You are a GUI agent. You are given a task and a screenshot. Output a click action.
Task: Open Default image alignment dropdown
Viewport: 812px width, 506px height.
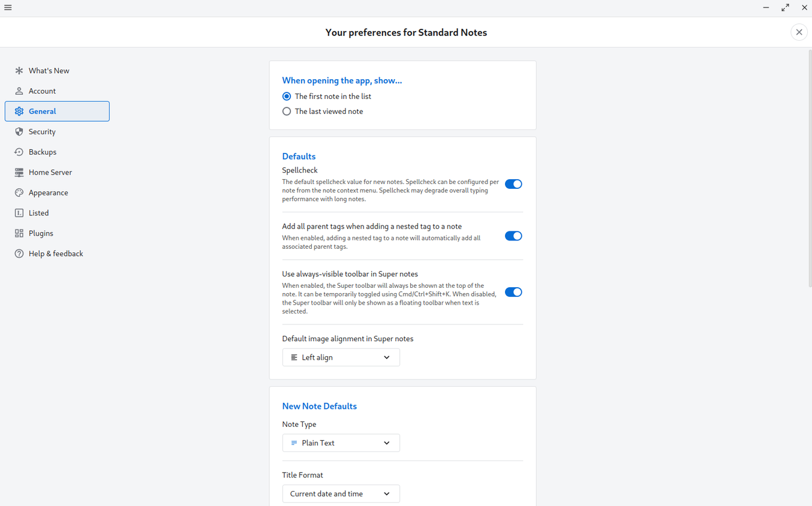(341, 357)
